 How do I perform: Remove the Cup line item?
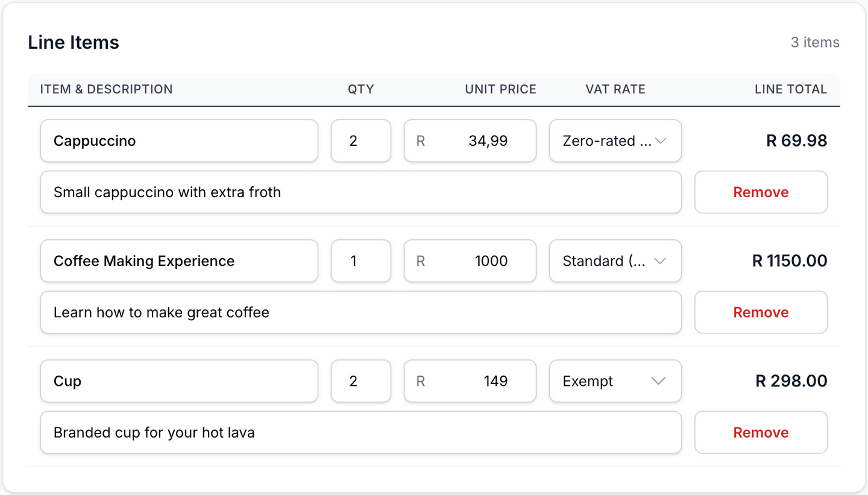760,432
